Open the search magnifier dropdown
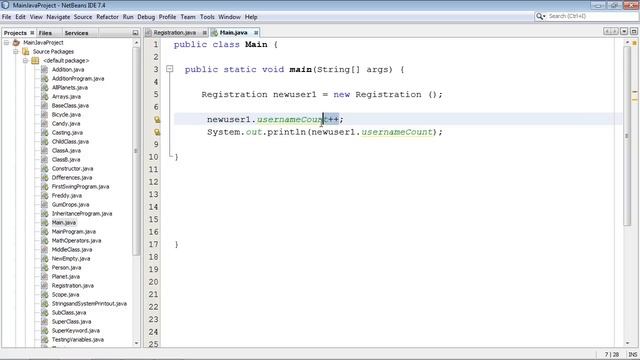Screen dimensions: 640x360 (541, 16)
